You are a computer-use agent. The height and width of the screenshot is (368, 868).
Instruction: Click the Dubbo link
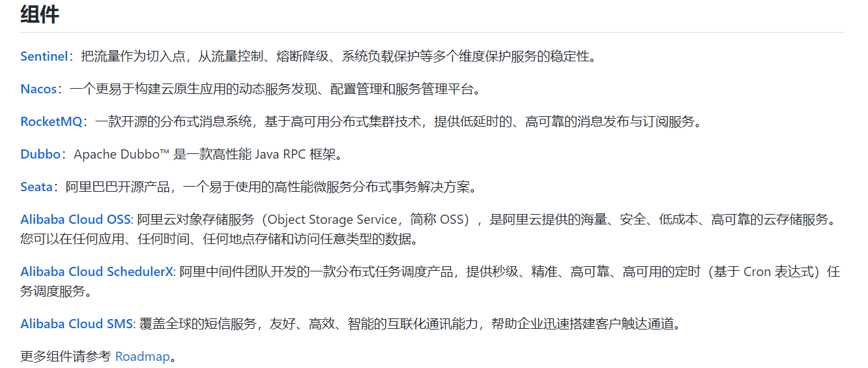40,154
